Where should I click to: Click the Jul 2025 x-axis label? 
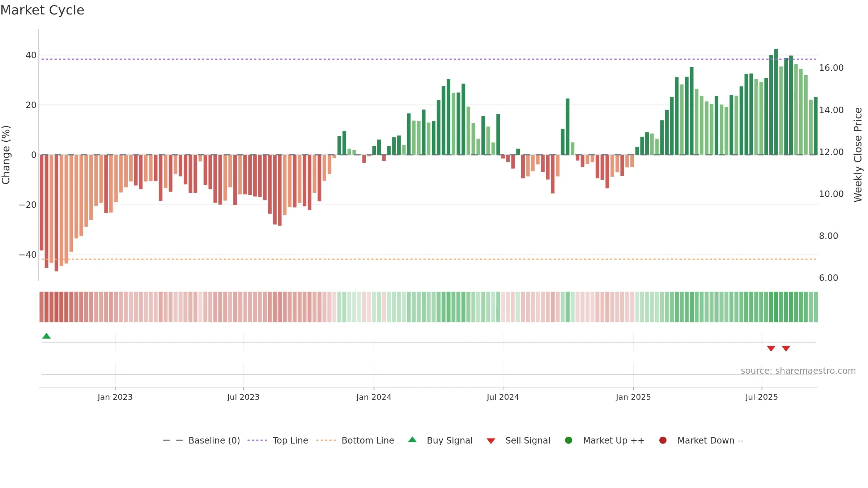762,397
